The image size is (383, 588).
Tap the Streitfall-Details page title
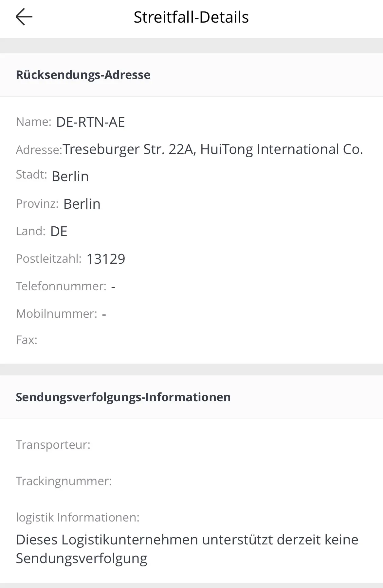click(191, 17)
